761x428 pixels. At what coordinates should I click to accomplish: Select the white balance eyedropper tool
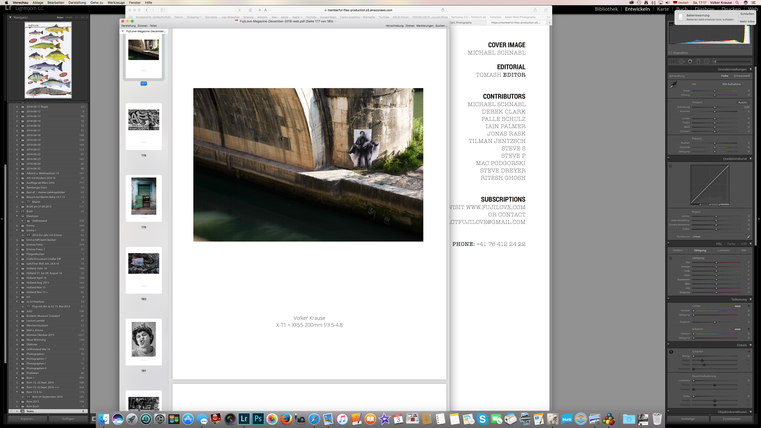pyautogui.click(x=674, y=84)
